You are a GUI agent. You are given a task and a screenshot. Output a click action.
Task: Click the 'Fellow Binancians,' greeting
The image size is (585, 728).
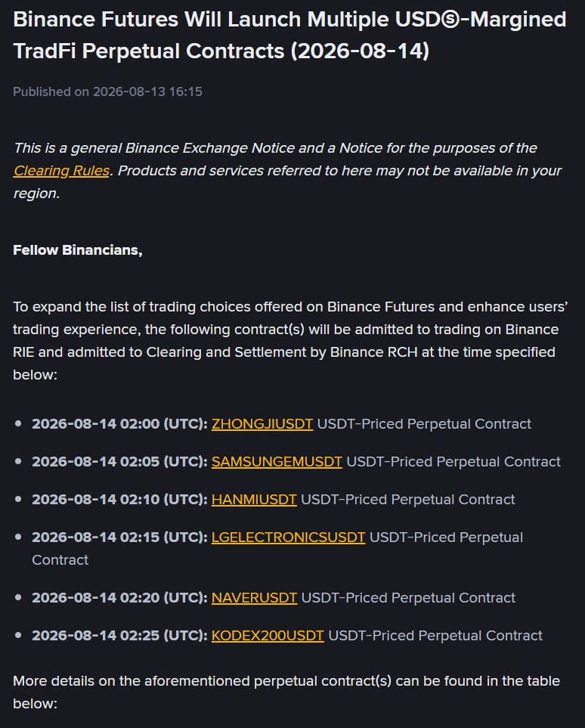pos(78,249)
